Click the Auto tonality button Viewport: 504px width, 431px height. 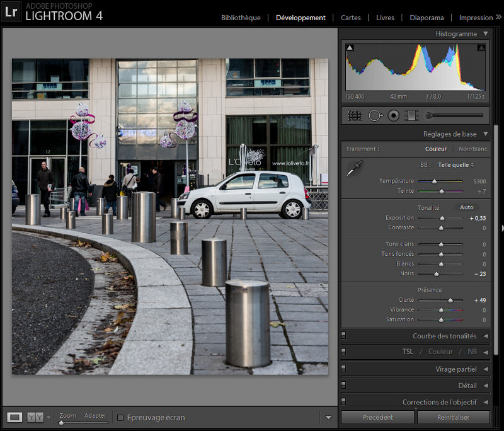pyautogui.click(x=466, y=207)
